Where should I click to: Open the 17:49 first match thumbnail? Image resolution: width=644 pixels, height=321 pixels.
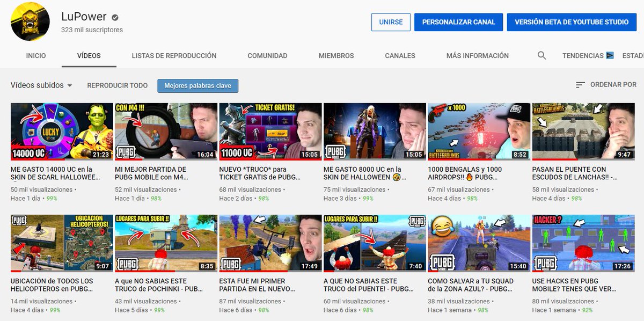point(270,243)
